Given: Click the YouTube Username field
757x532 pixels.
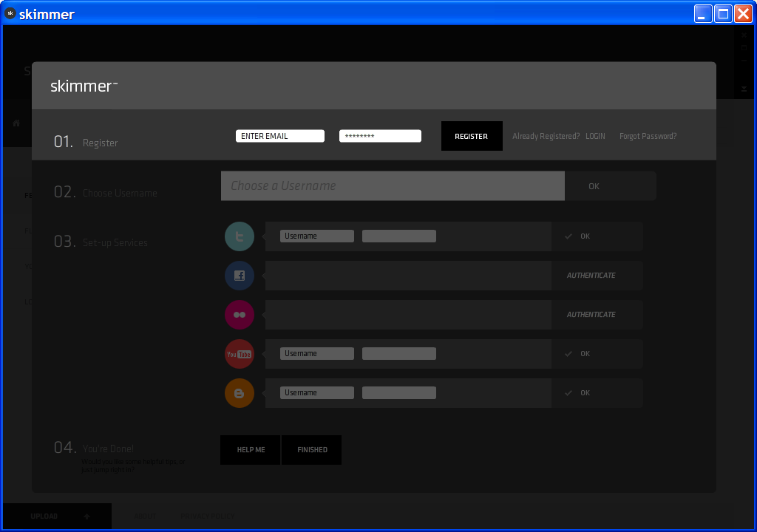Looking at the screenshot, I should pos(316,353).
